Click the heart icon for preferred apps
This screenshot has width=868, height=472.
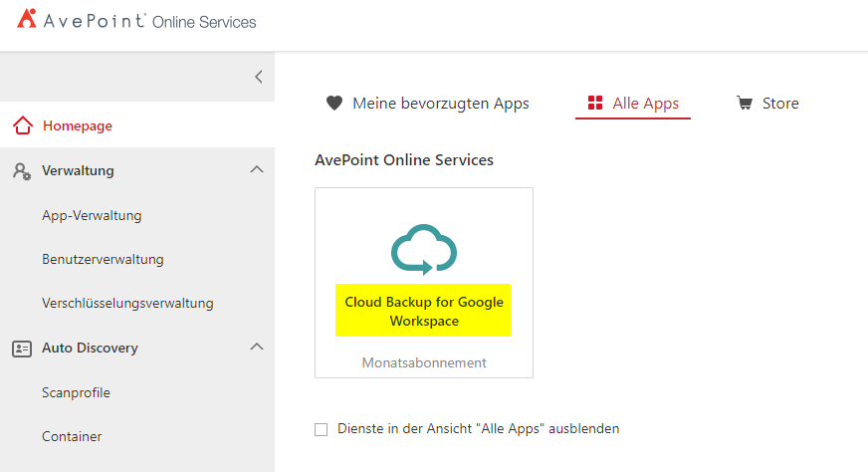[x=334, y=104]
